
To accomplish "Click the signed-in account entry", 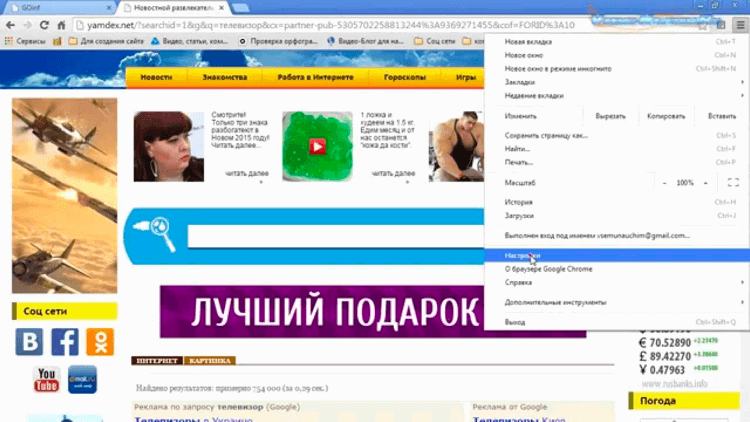I will pyautogui.click(x=617, y=235).
